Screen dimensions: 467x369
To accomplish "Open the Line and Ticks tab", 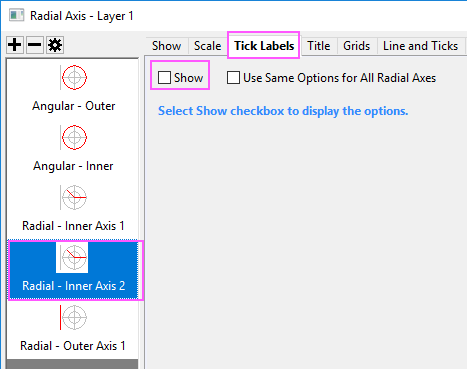I will [x=420, y=46].
